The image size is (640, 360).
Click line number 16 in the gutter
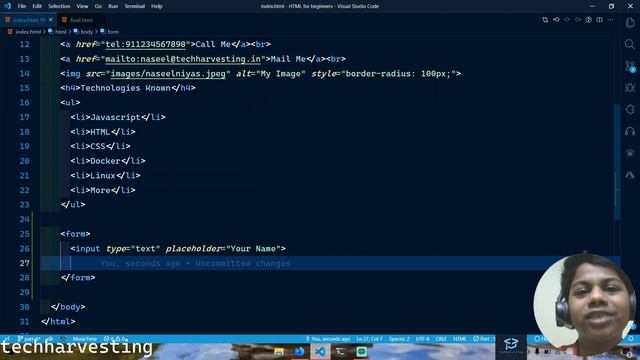[24, 102]
